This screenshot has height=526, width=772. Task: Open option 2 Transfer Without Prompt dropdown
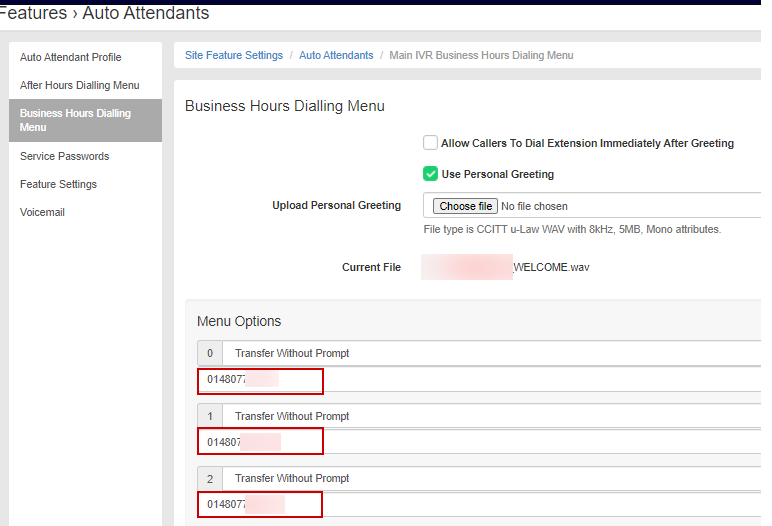pyautogui.click(x=491, y=478)
